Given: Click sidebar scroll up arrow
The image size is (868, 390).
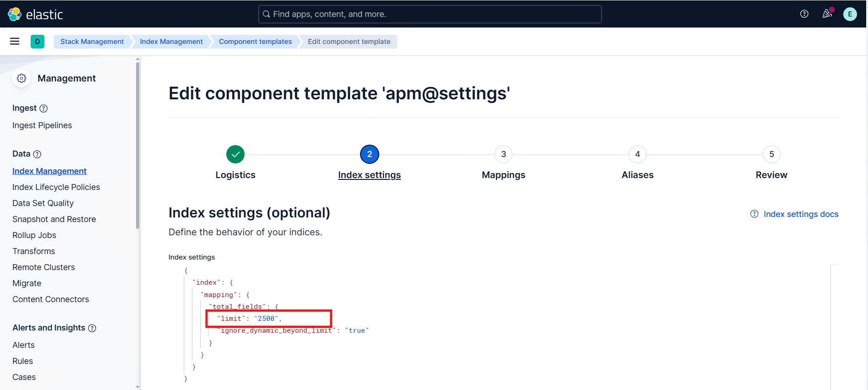Looking at the screenshot, I should (137, 59).
